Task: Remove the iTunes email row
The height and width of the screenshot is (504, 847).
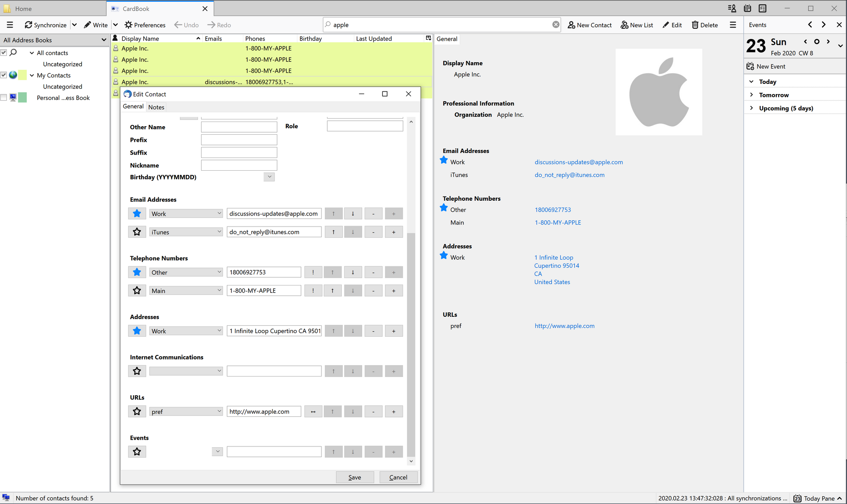Action: point(374,232)
